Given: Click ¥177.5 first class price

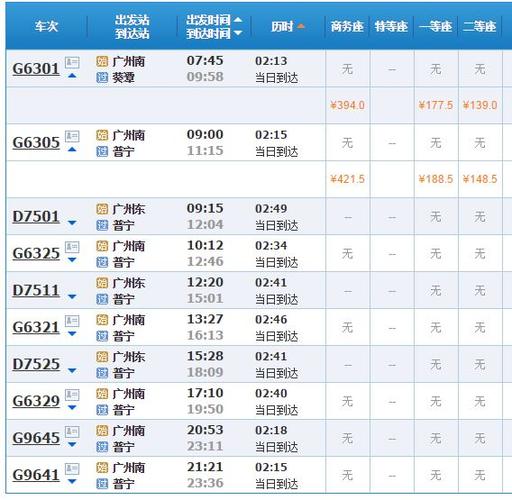Looking at the screenshot, I should [435, 105].
